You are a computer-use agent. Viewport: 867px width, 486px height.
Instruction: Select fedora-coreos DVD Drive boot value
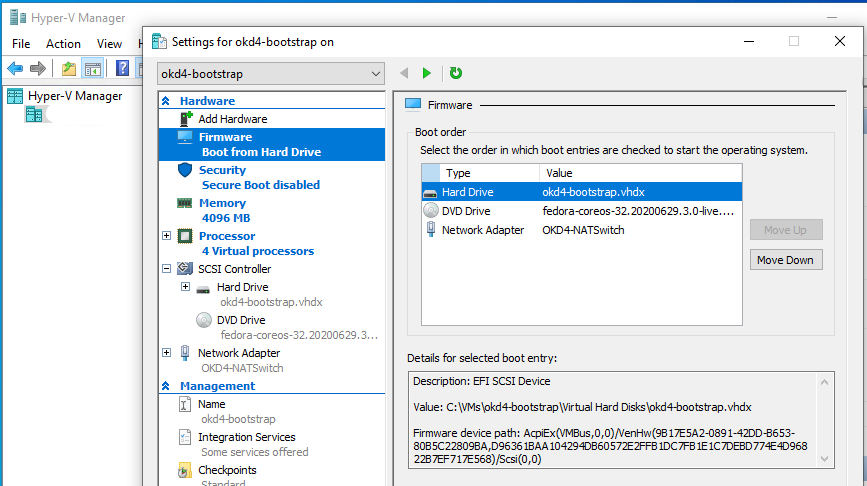click(638, 211)
